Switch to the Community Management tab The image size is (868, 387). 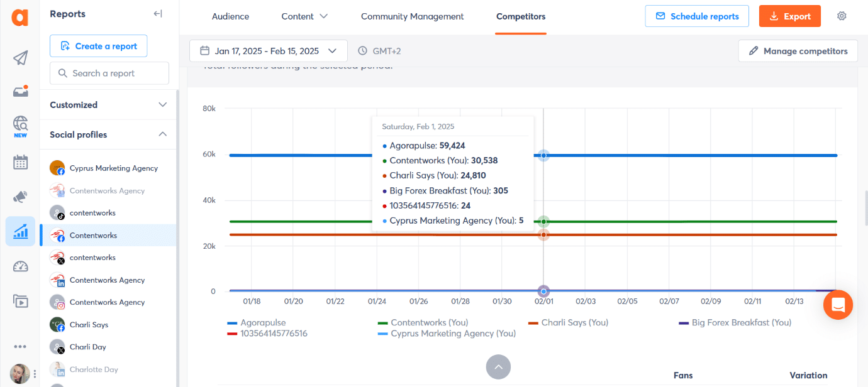tap(412, 16)
